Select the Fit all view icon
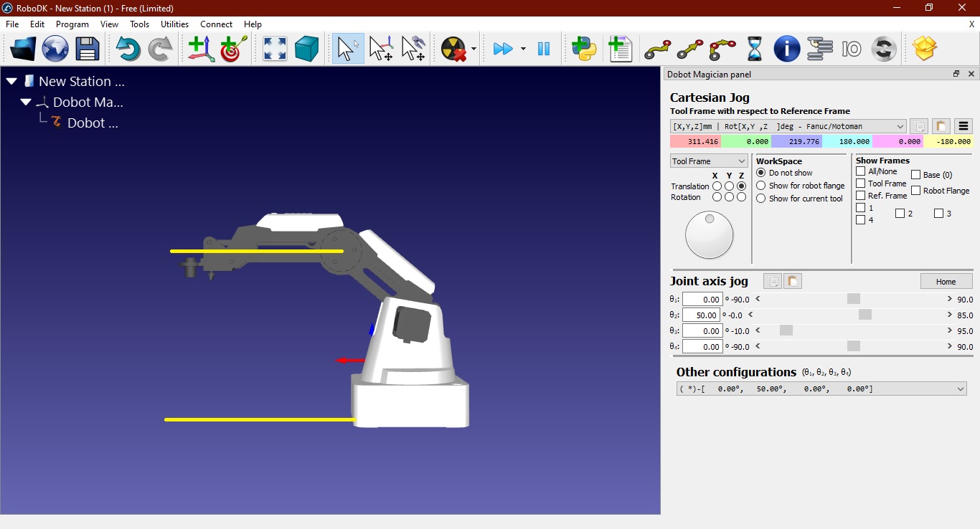980x529 pixels. (x=275, y=49)
